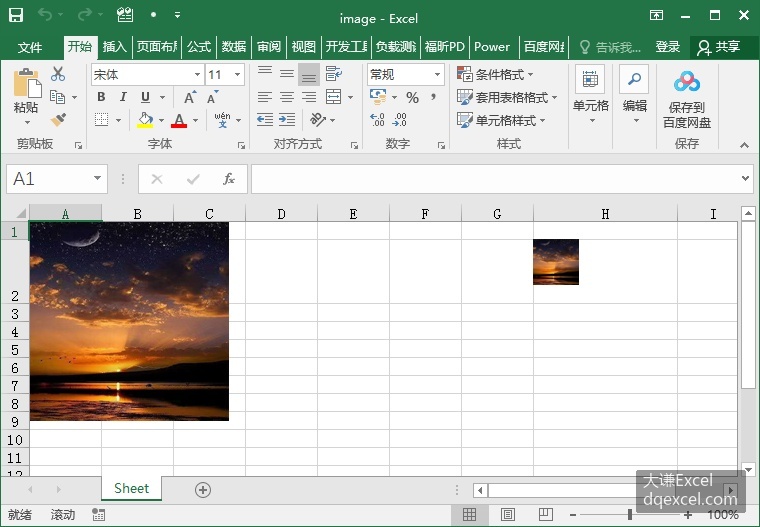Toggle underline formatting
The image size is (760, 527).
click(145, 97)
